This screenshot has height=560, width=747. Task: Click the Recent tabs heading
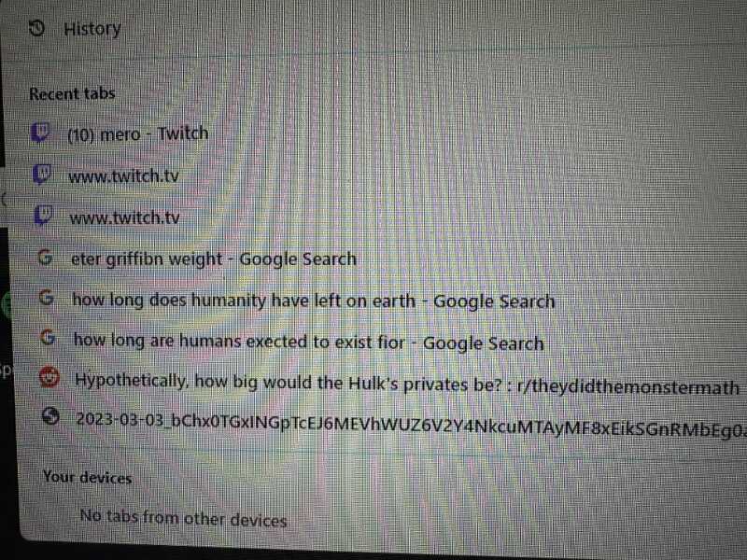tap(73, 93)
